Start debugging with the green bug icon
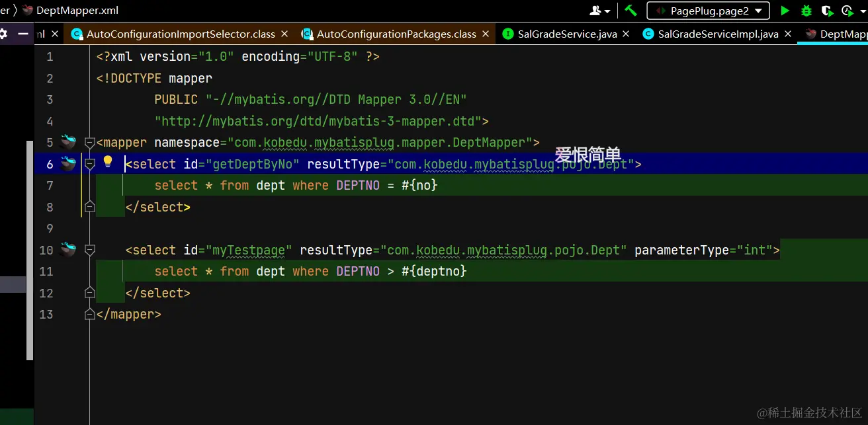 point(806,11)
